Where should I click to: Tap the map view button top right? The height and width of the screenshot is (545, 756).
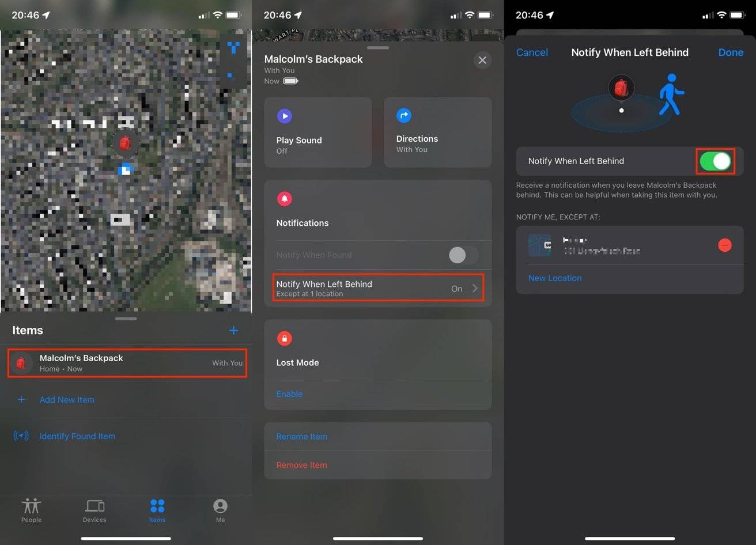(233, 48)
